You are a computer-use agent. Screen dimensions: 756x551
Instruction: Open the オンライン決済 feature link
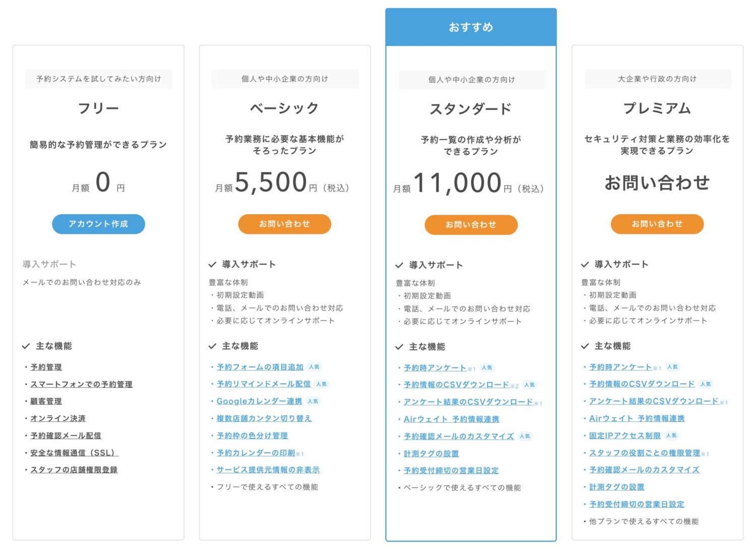pyautogui.click(x=57, y=418)
